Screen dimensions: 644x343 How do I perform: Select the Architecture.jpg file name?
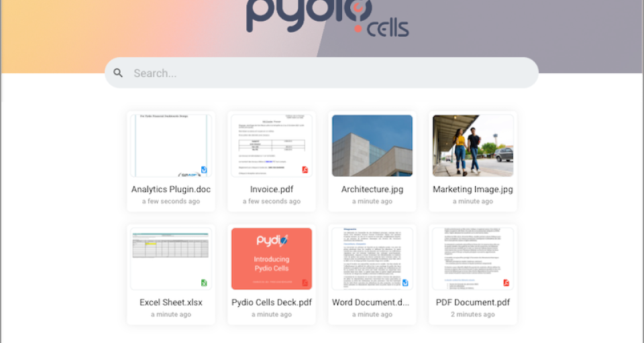point(372,189)
